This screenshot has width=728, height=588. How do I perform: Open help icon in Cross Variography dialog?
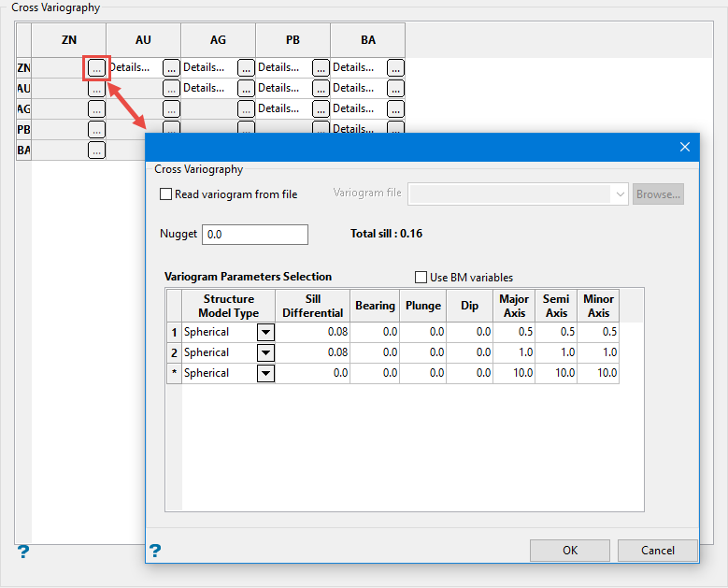[x=155, y=551]
